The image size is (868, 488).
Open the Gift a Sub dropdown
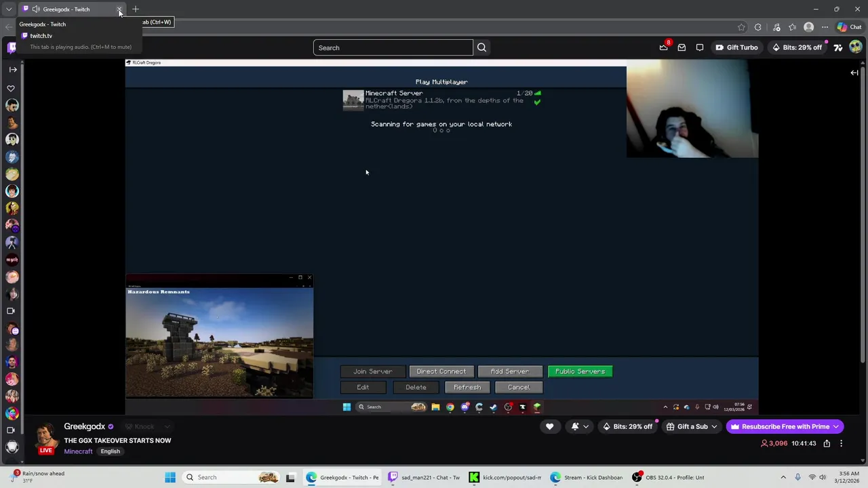point(692,426)
